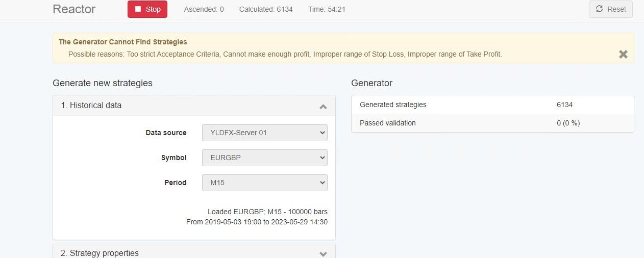Open the Symbol dropdown showing EURGBP
644x258 pixels.
coord(265,158)
